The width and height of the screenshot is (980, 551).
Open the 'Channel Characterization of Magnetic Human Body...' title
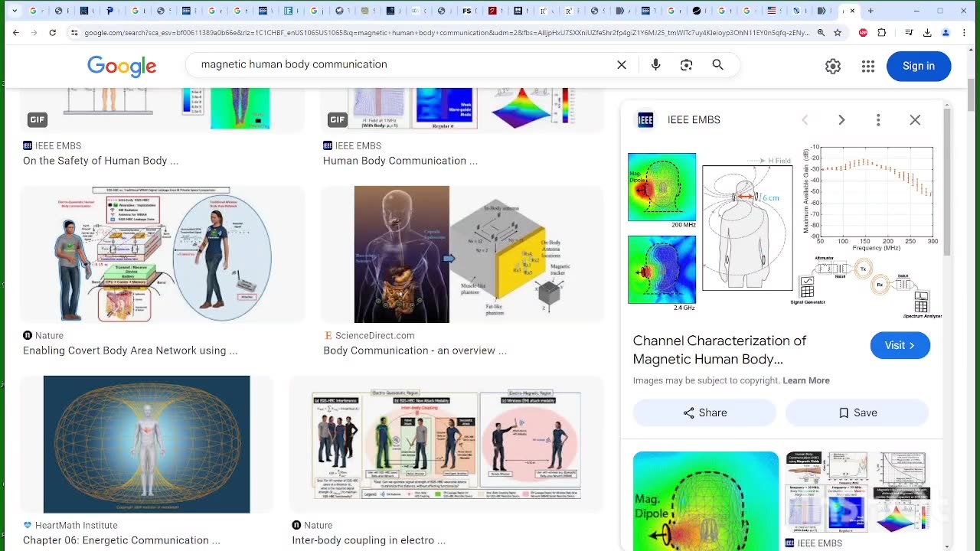point(720,350)
